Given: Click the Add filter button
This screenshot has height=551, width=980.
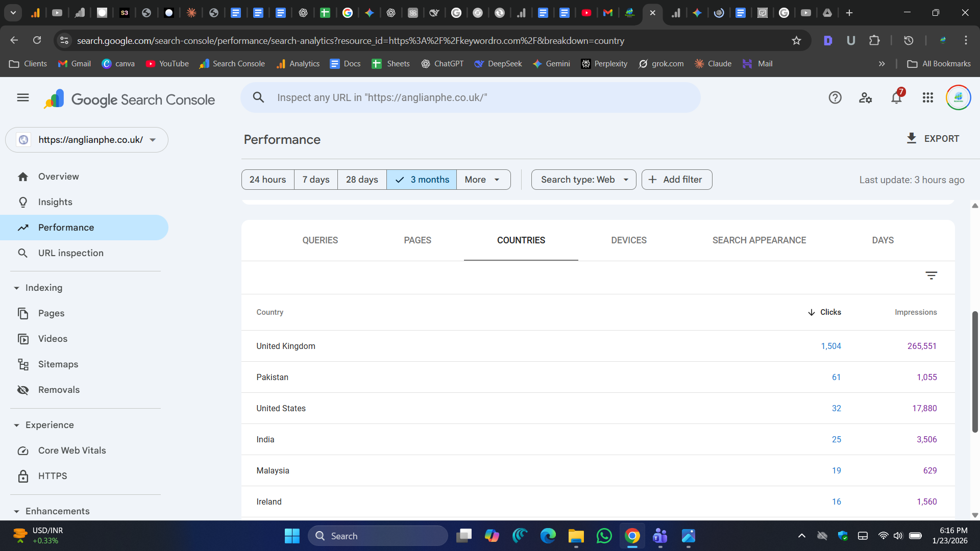Looking at the screenshot, I should coord(676,180).
